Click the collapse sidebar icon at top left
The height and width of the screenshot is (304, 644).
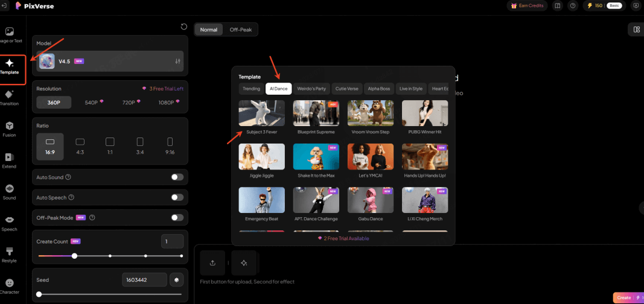[x=4, y=6]
